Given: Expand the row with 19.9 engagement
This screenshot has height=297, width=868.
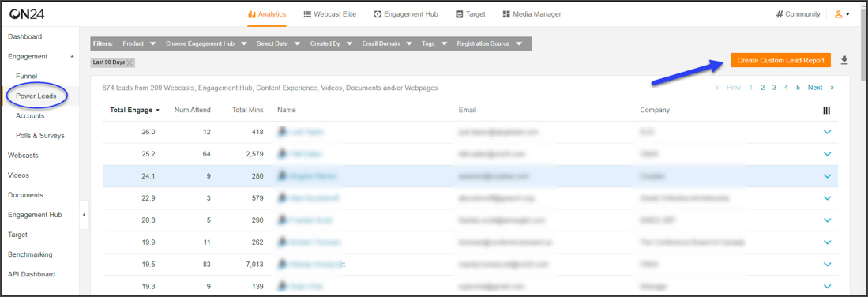Looking at the screenshot, I should pos(828,242).
